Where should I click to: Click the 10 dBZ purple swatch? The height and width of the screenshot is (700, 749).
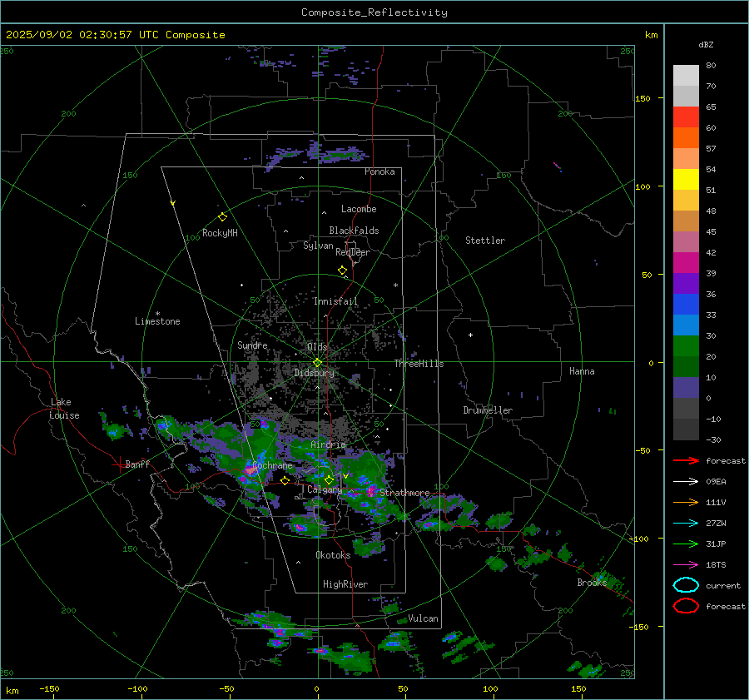686,388
